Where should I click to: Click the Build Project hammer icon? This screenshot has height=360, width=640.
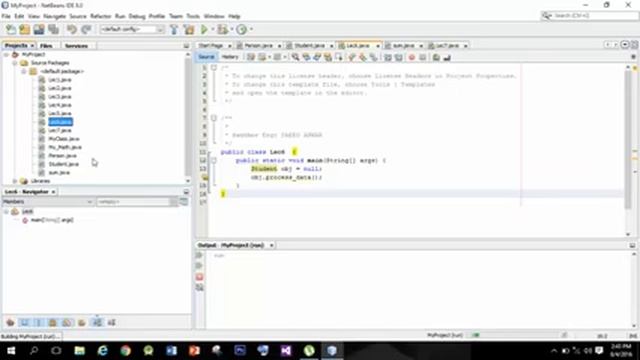(x=174, y=29)
